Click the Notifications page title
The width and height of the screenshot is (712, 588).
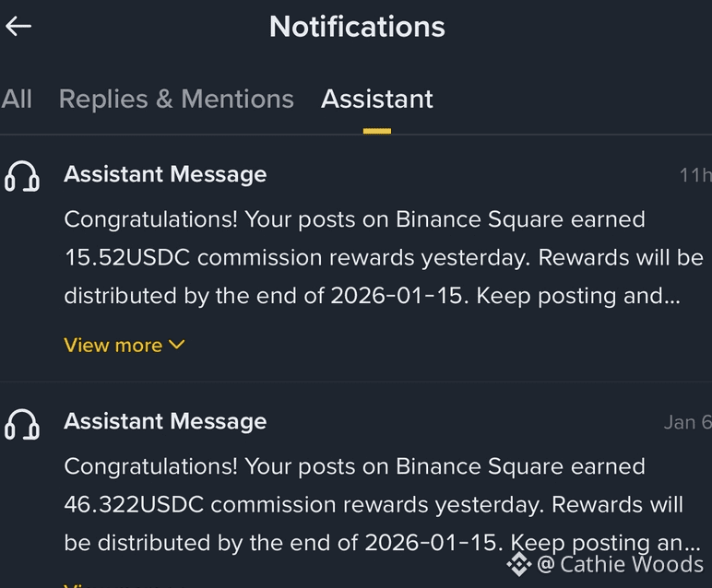357,27
